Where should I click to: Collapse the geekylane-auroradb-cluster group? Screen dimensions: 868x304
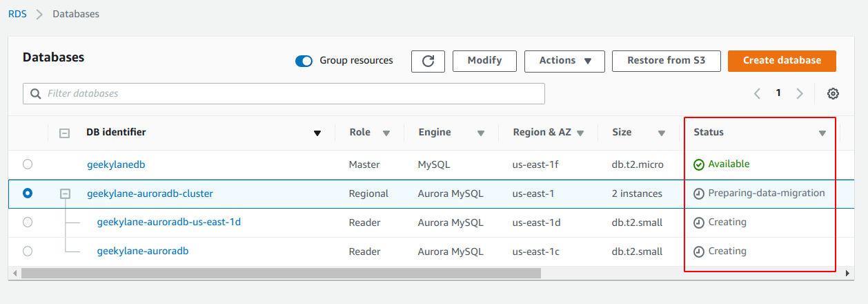coord(66,194)
